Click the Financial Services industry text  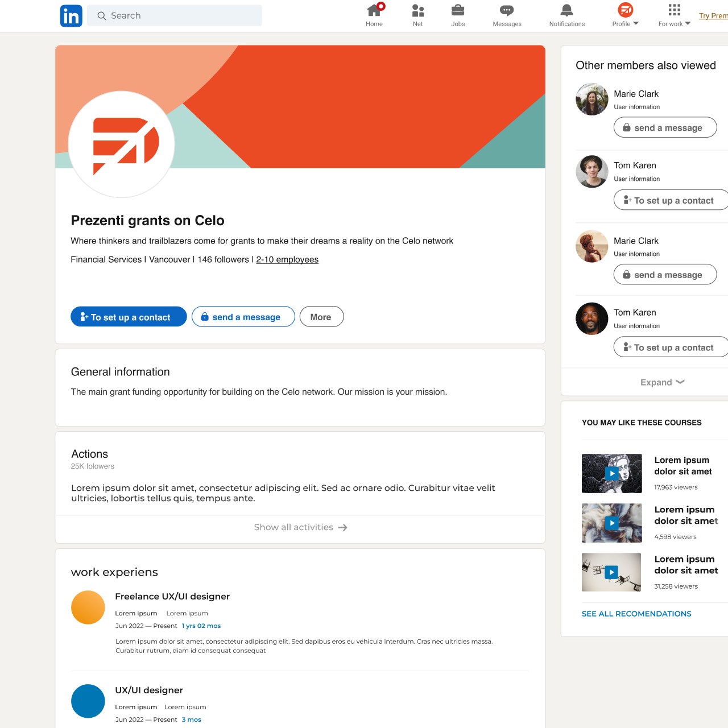[106, 259]
